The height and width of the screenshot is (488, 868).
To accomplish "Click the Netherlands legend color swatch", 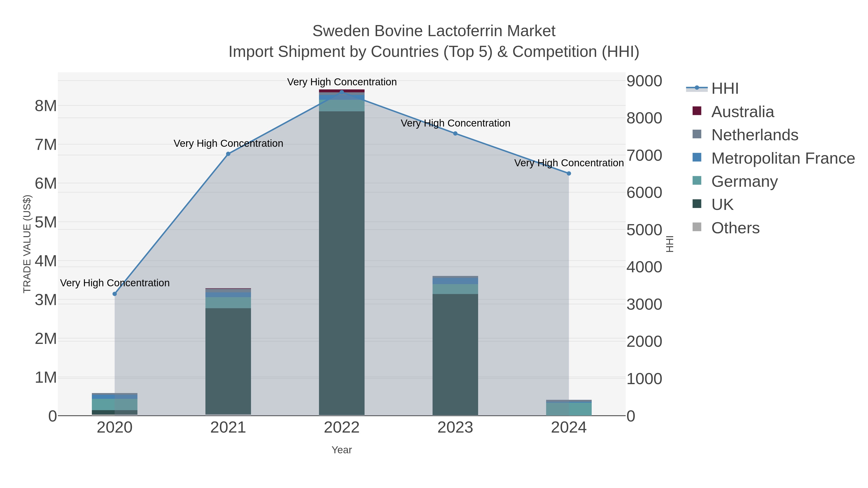I will (697, 134).
